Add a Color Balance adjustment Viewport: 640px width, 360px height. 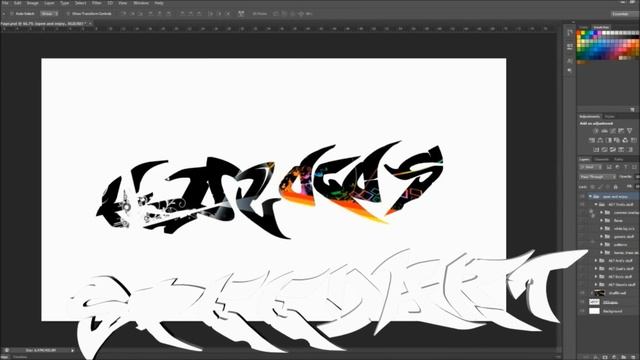click(x=600, y=140)
